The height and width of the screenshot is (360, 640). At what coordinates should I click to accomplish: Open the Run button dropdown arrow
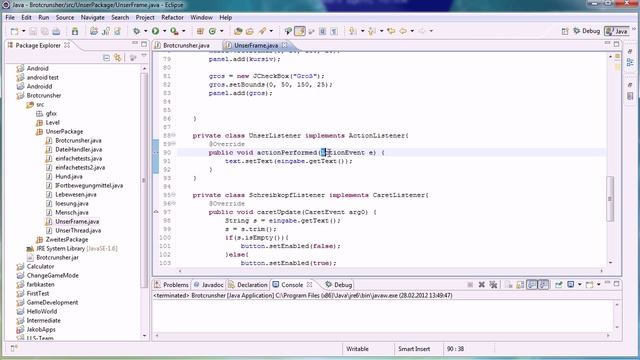pos(164,31)
